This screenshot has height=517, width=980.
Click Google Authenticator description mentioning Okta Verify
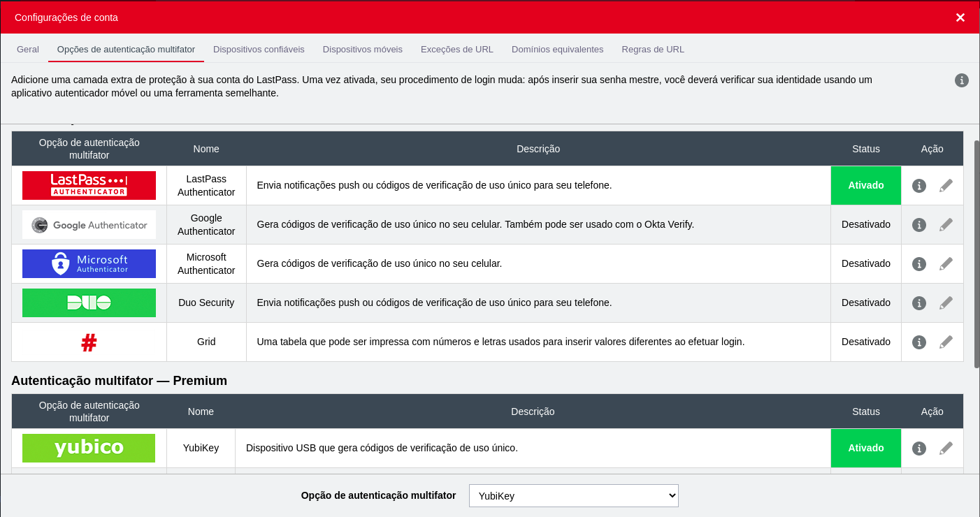pos(475,224)
